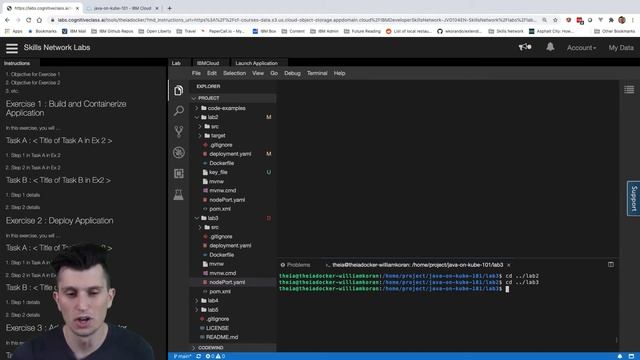
Task: Open the Explorer files icon in activity bar
Action: tap(178, 90)
